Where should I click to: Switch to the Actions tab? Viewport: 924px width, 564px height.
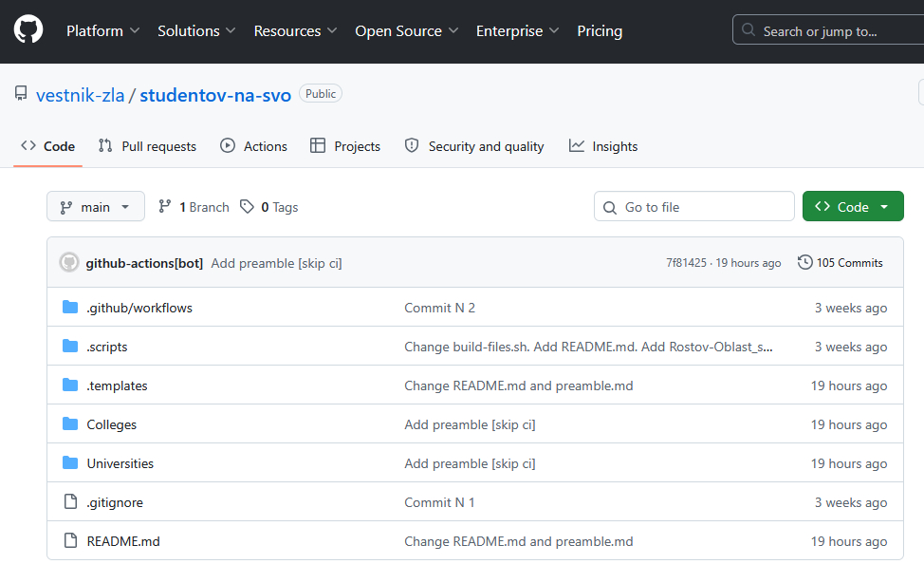point(253,145)
